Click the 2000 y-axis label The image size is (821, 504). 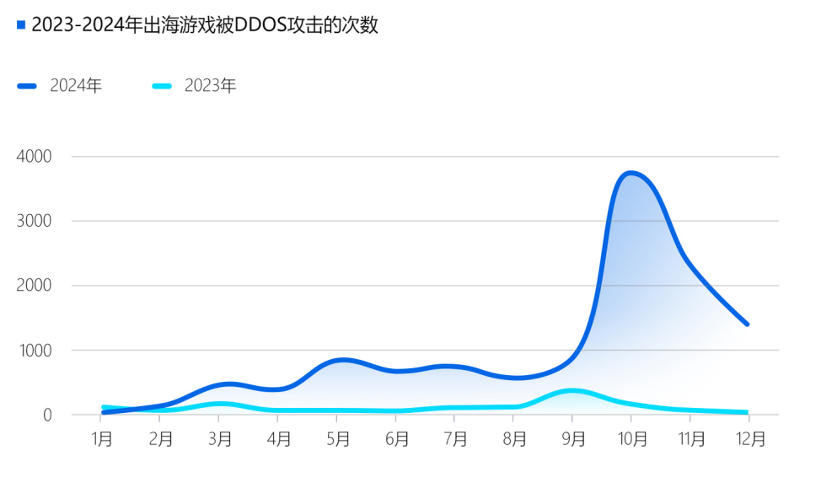pos(34,285)
